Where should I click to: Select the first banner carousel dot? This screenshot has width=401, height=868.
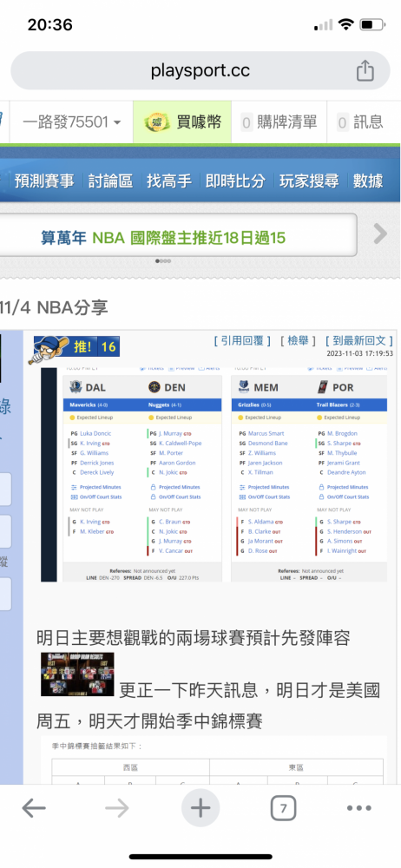click(x=158, y=260)
